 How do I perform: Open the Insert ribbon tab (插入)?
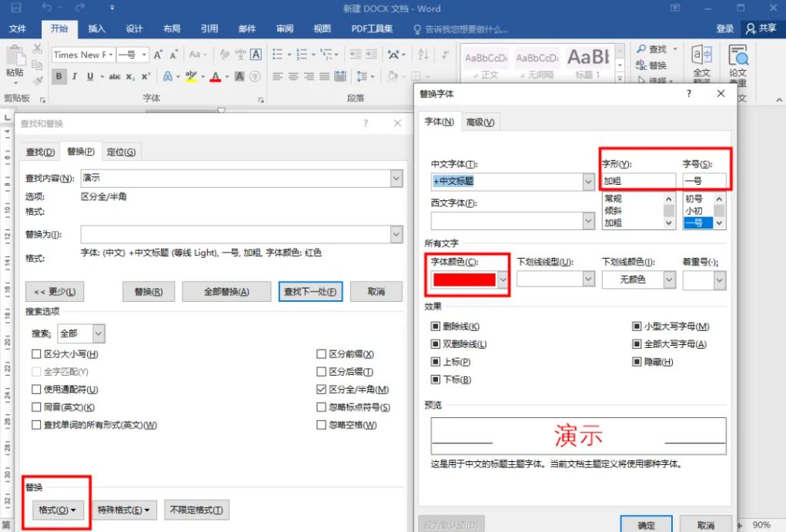pos(96,28)
